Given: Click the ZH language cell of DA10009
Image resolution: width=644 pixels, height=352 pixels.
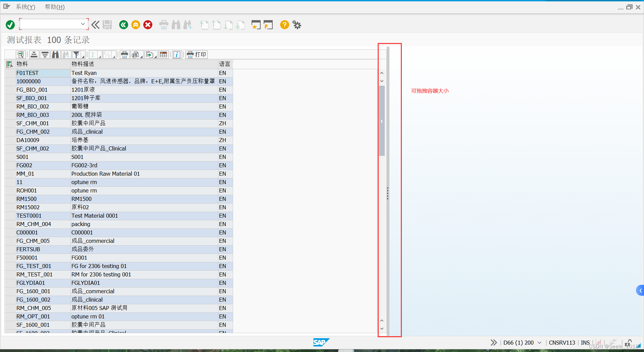Looking at the screenshot, I should coord(225,140).
